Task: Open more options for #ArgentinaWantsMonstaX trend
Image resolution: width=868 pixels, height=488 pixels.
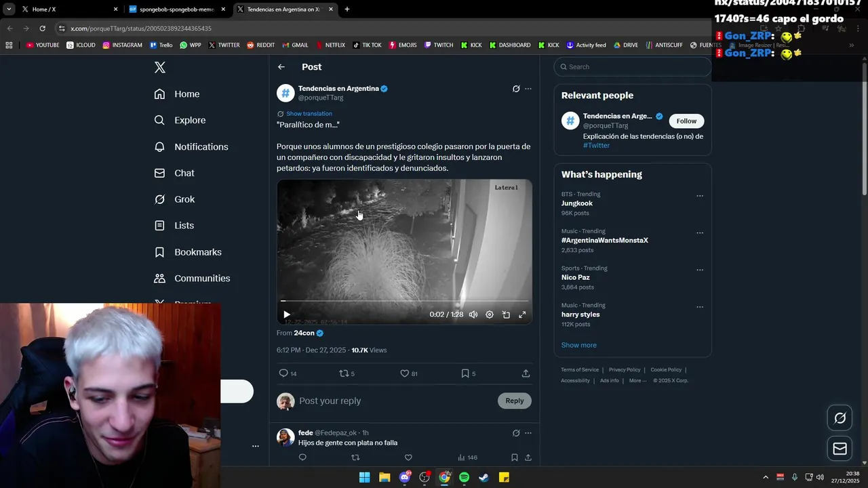Action: click(700, 233)
